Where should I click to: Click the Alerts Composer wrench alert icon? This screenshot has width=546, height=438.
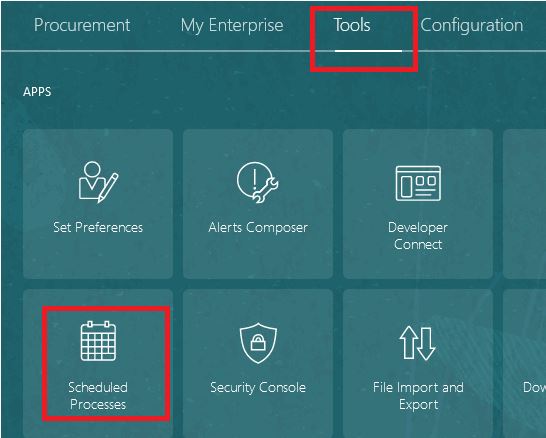257,182
